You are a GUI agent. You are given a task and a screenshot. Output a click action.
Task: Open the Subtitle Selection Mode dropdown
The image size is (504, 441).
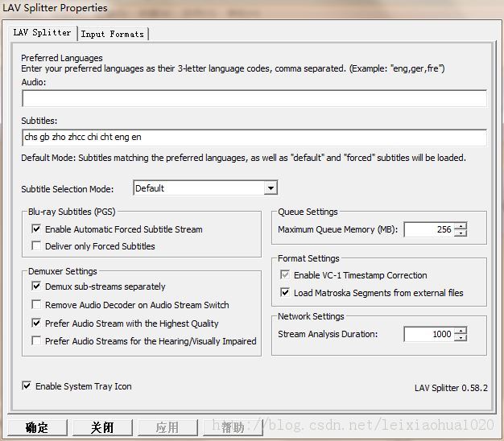click(x=271, y=188)
